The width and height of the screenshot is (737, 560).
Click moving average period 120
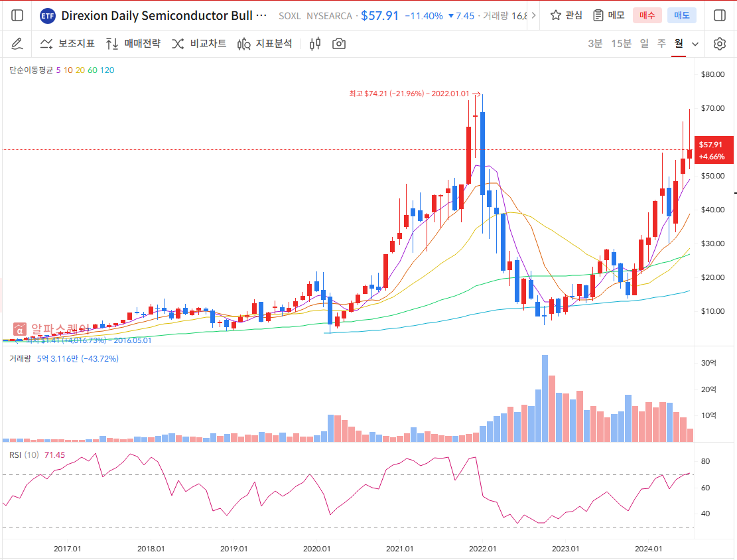point(107,70)
